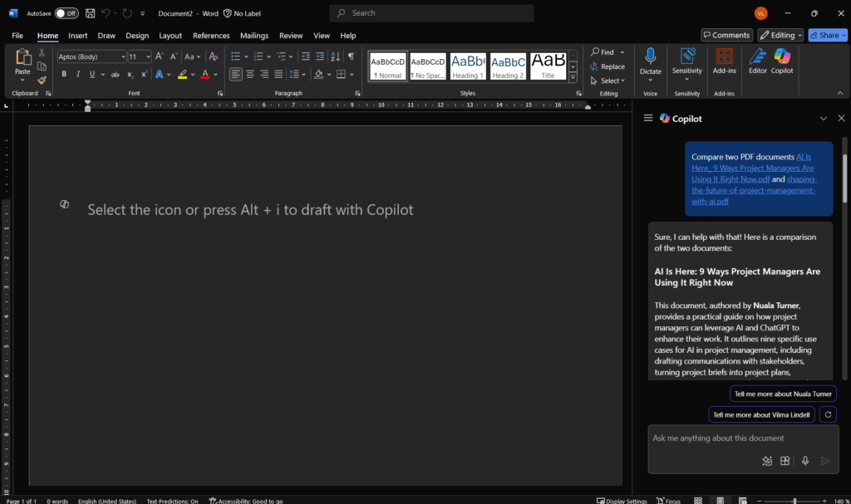Sort paragraph text A to Z
This screenshot has height=504, width=851.
(x=336, y=56)
